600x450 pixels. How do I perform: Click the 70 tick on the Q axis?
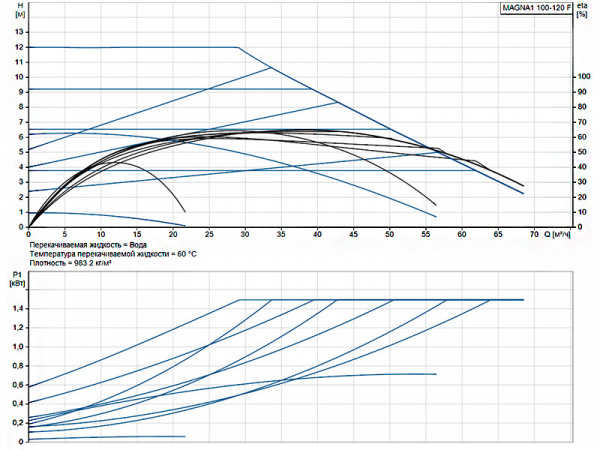click(x=533, y=234)
